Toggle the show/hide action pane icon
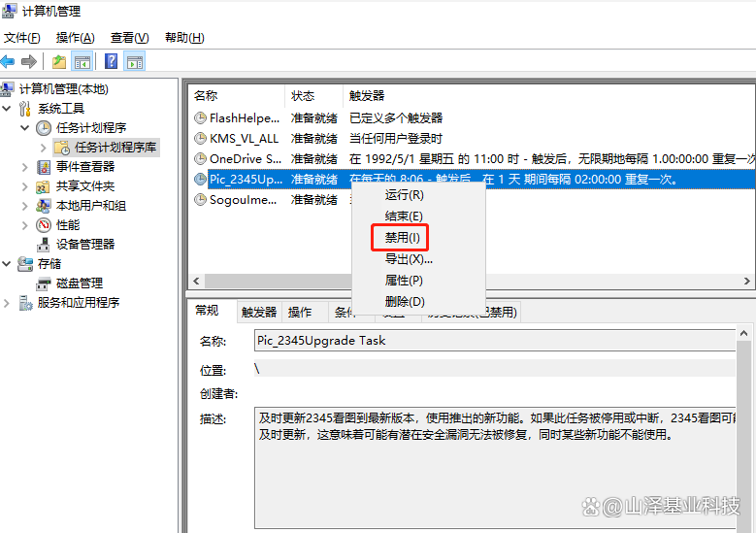This screenshot has width=756, height=533. pos(135,62)
